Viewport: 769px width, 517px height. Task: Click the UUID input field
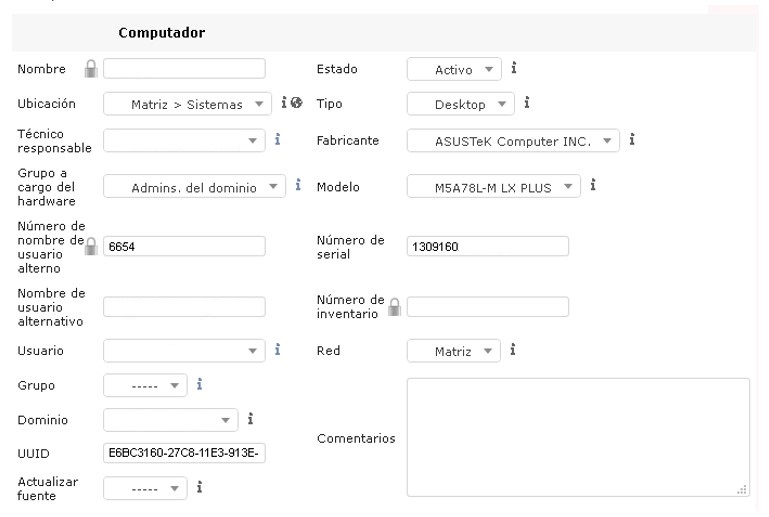pos(184,453)
